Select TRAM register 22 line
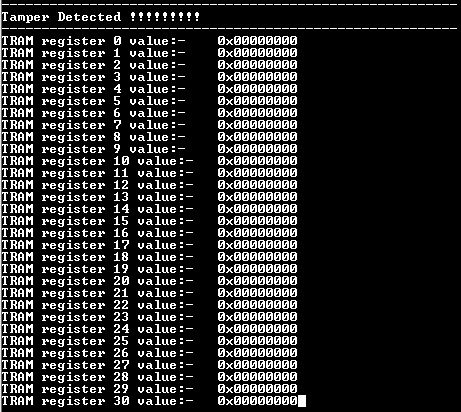Image resolution: width=461 pixels, height=412 pixels. tap(149, 305)
